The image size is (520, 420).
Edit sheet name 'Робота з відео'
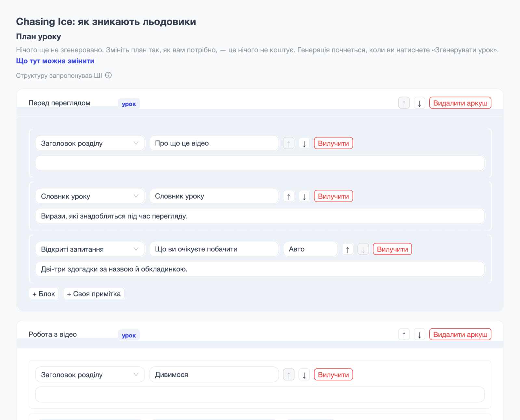(x=71, y=335)
